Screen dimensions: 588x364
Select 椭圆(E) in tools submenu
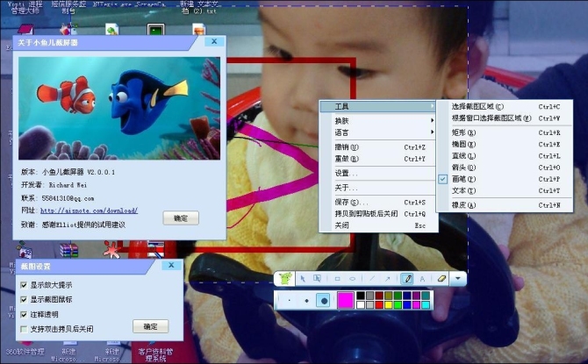click(x=505, y=144)
